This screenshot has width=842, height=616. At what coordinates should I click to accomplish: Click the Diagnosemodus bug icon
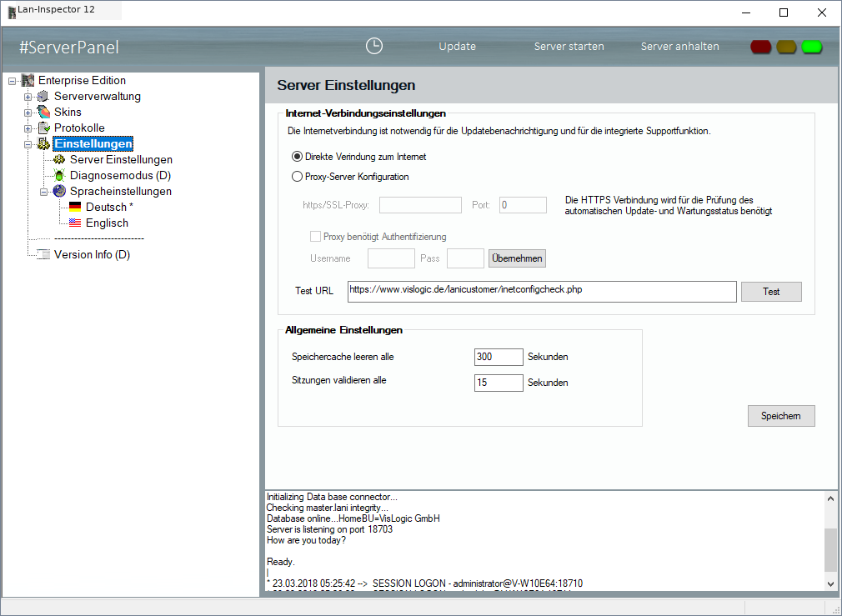(x=59, y=175)
